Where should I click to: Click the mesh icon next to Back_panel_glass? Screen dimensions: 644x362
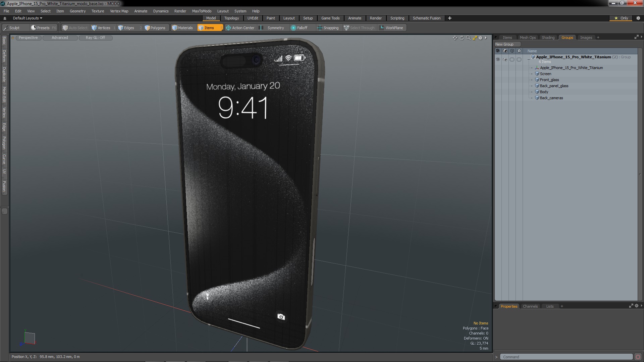click(537, 86)
